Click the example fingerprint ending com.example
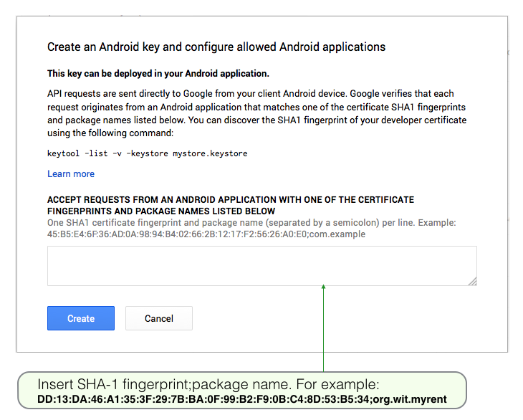This screenshot has height=420, width=523. pyautogui.click(x=206, y=234)
